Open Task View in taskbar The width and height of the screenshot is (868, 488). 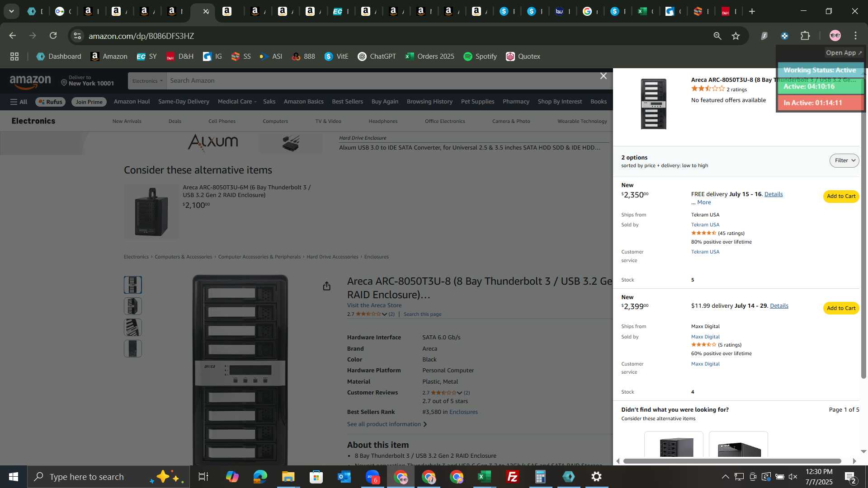point(203,477)
